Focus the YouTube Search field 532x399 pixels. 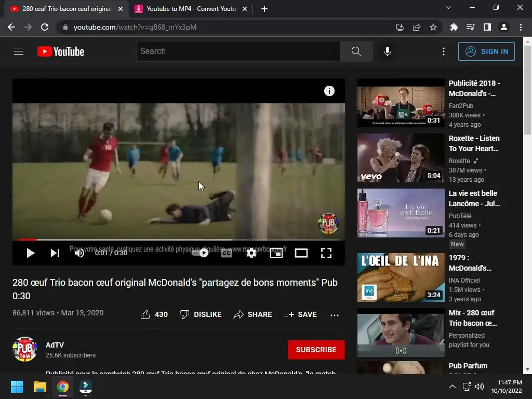(x=238, y=51)
